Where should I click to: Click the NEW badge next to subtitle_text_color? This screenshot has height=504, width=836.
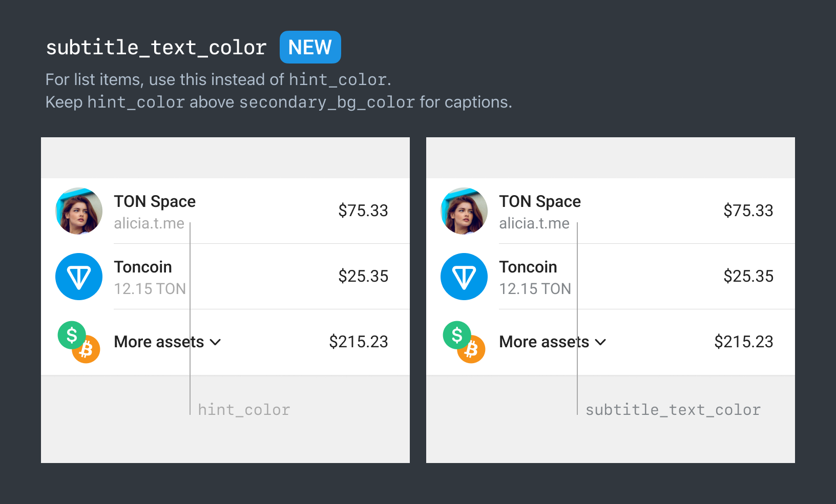(310, 47)
